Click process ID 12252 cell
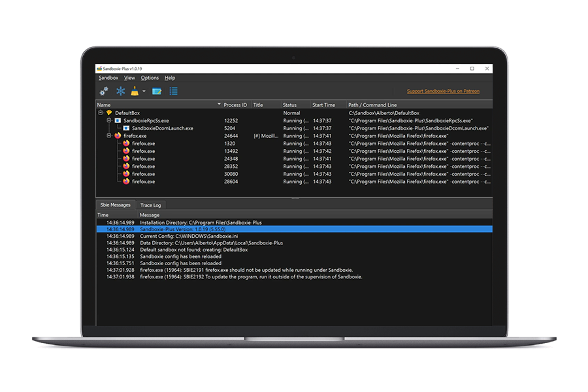The width and height of the screenshot is (588, 392). click(x=231, y=121)
